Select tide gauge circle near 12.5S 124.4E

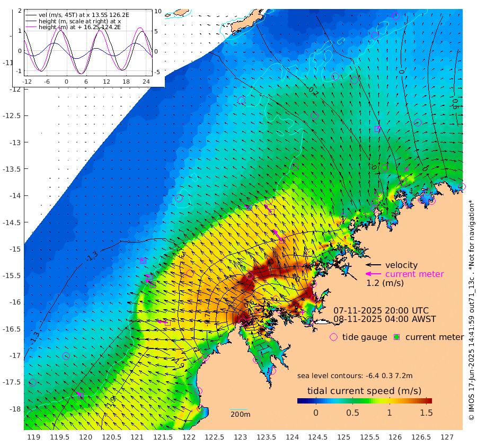[x=314, y=115]
